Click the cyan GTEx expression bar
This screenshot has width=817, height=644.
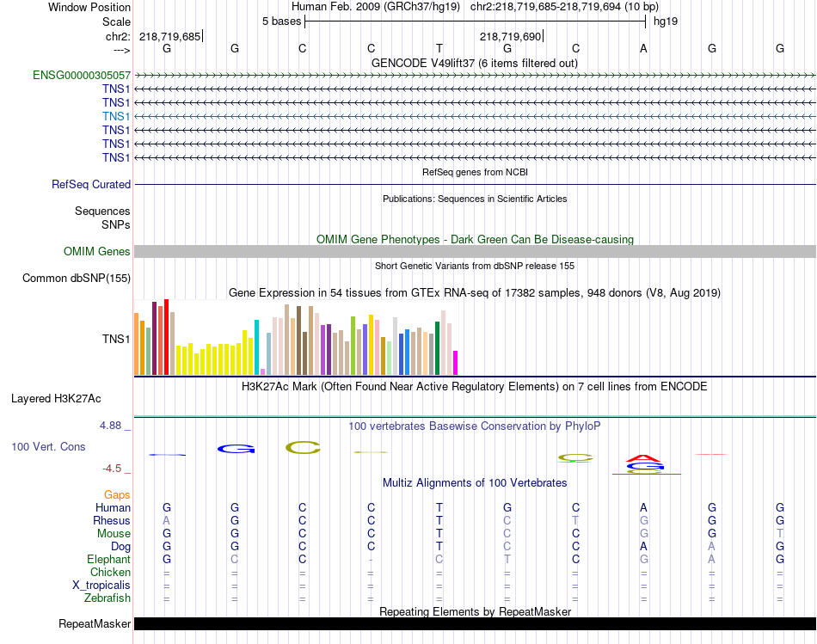tap(256, 347)
